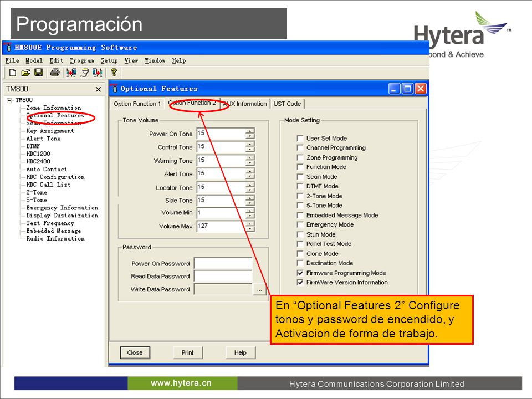Click the Optional Features window title icon
The height and width of the screenshot is (399, 532).
(114, 88)
